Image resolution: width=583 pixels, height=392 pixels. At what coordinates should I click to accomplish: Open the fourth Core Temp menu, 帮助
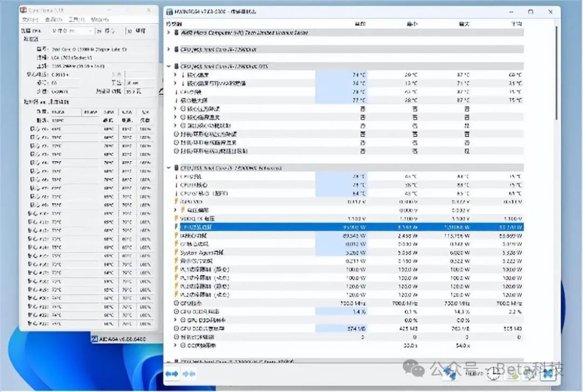coord(100,20)
